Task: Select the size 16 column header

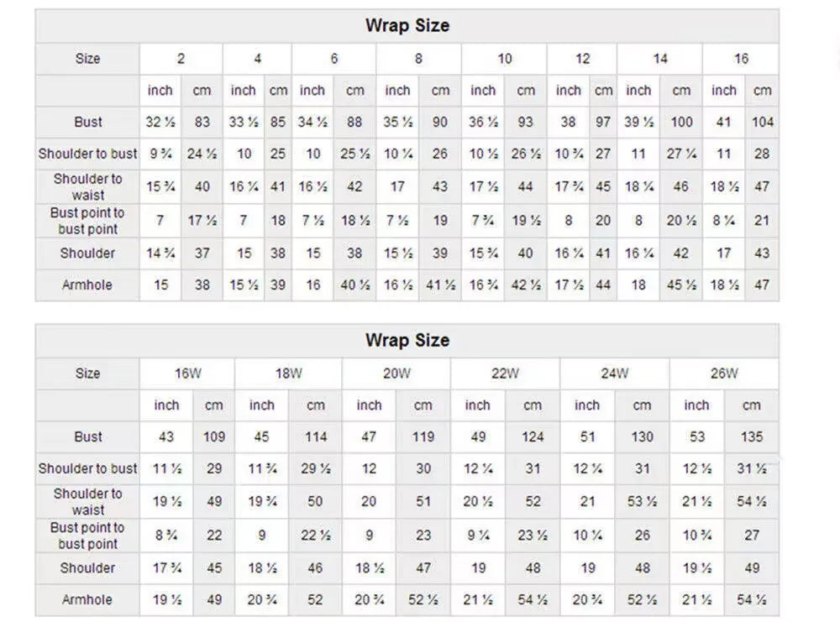Action: point(741,59)
